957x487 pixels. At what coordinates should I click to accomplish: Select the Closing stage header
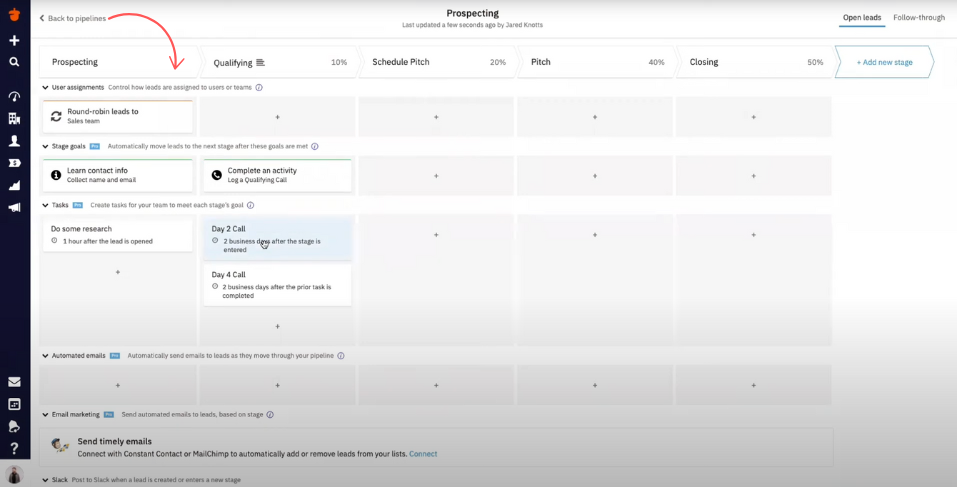point(754,62)
